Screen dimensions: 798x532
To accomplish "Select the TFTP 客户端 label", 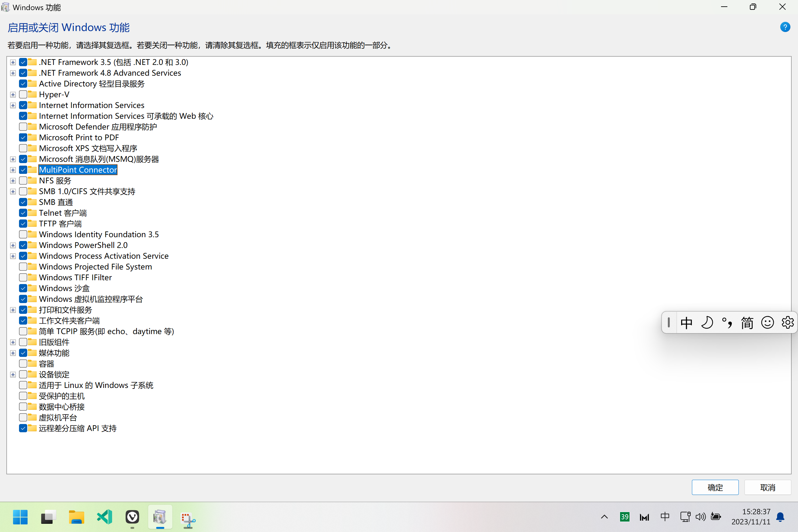I will click(x=60, y=224).
